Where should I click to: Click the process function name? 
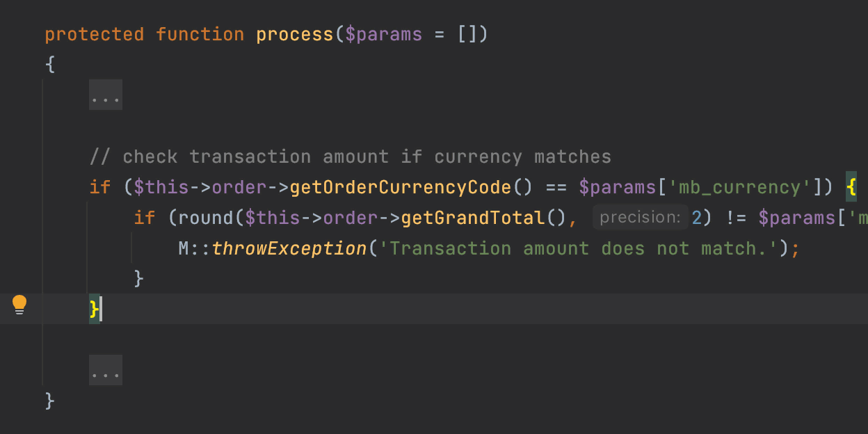pyautogui.click(x=295, y=34)
